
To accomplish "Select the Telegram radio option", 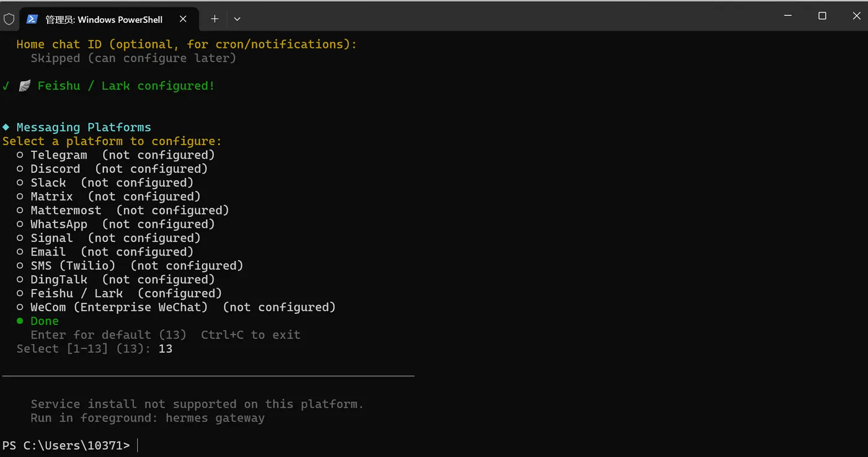I will 20,155.
